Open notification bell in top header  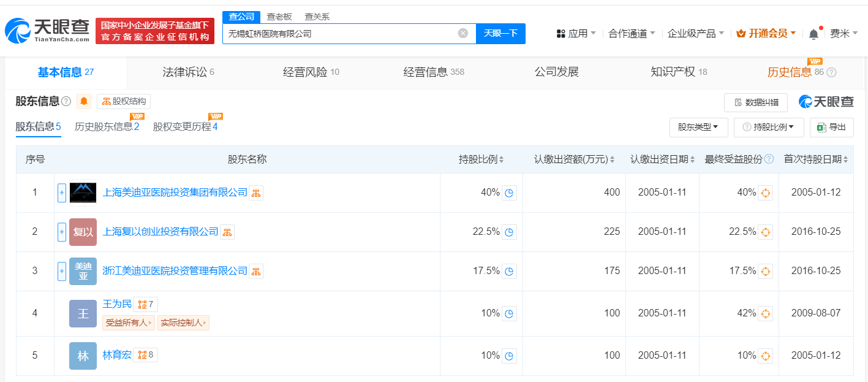(813, 34)
